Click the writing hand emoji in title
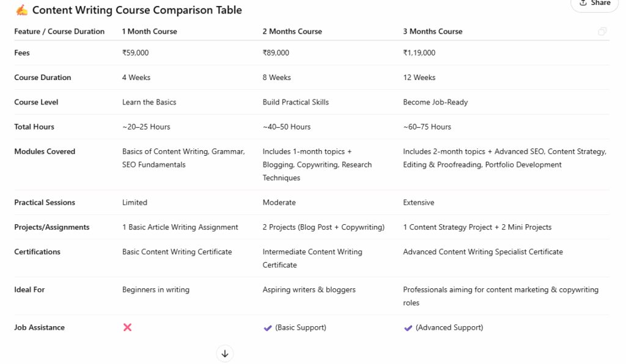 pyautogui.click(x=21, y=10)
